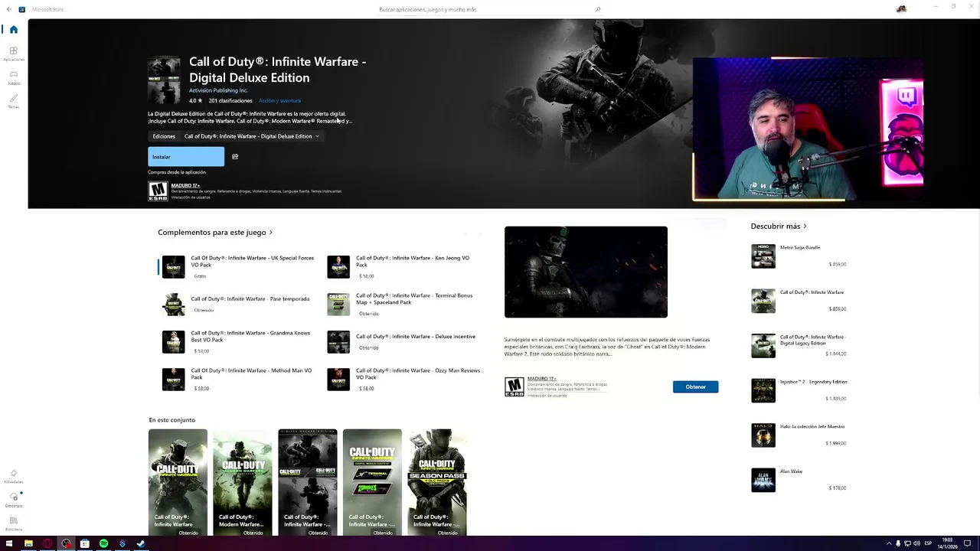Open Steam from taskbar

coord(141,544)
